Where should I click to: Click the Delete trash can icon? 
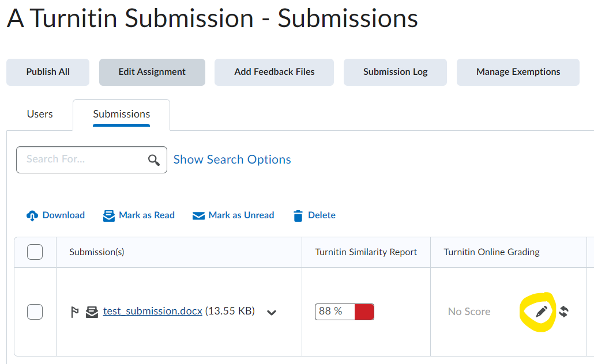[298, 215]
